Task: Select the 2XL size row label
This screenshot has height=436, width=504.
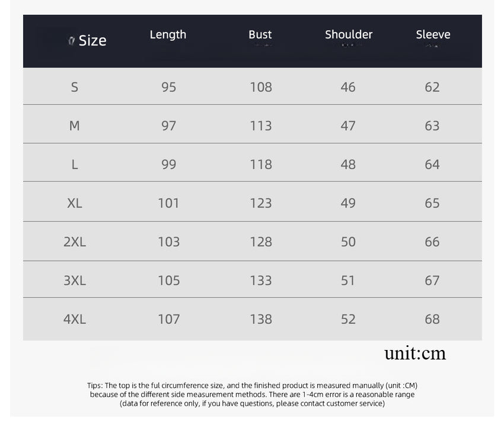Action: [x=75, y=241]
